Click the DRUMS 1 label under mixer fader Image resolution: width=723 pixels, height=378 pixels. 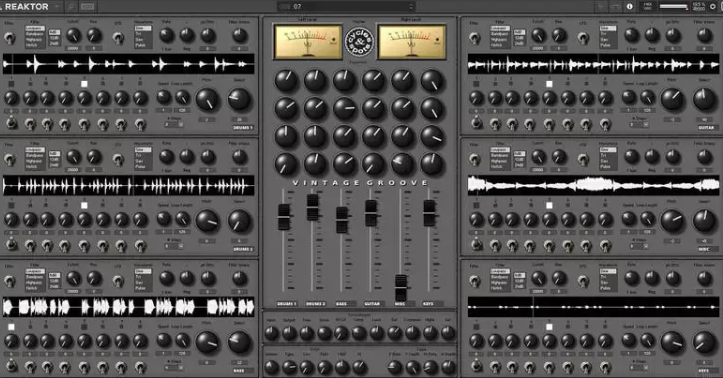(287, 304)
